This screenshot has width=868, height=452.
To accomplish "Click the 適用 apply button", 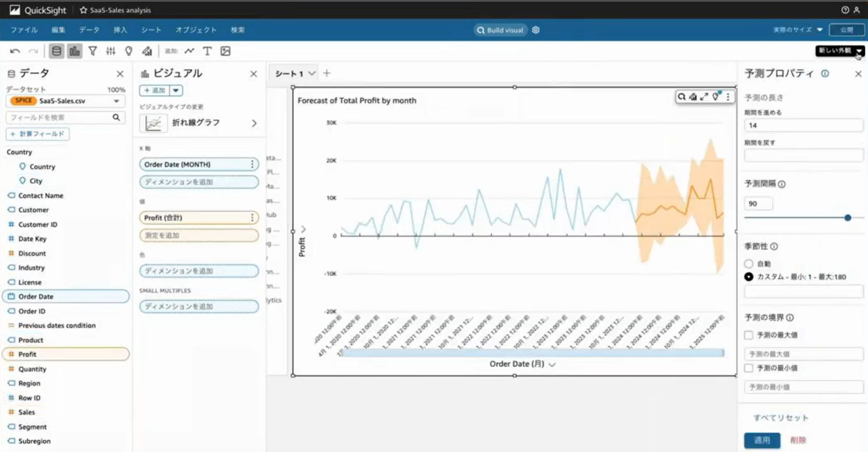I will [x=762, y=440].
